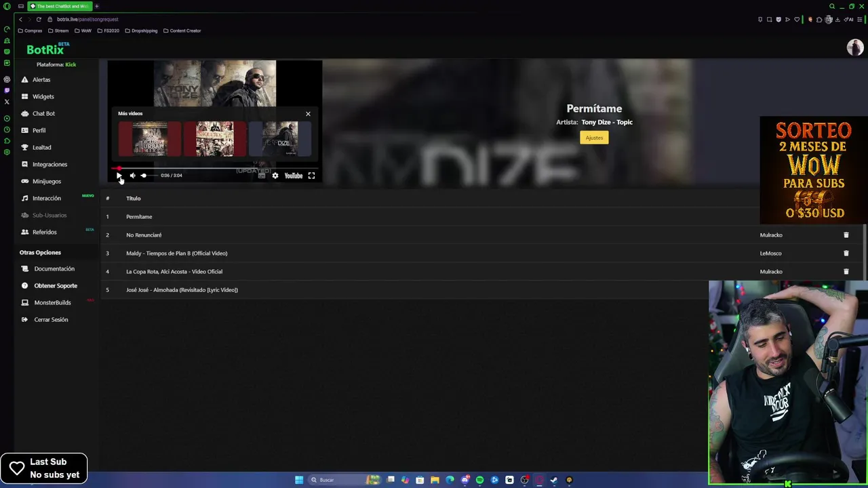Select José José - Almohada title
Image resolution: width=868 pixels, height=488 pixels.
182,290
